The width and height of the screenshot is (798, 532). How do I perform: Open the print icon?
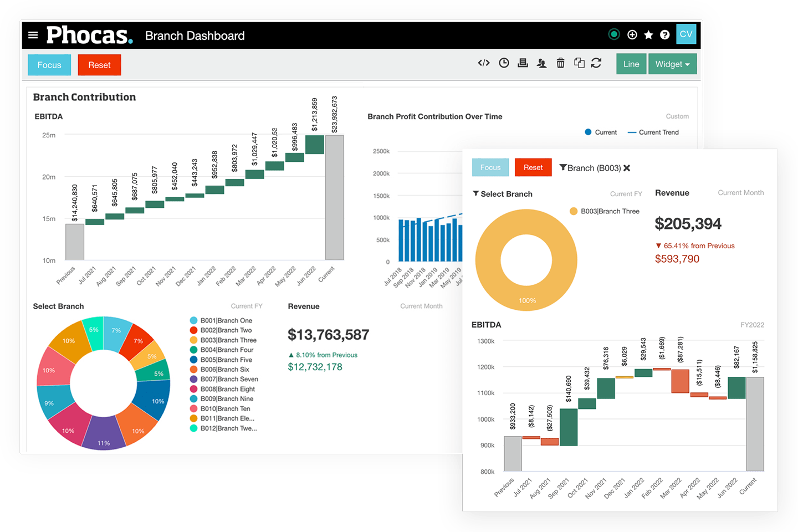click(x=523, y=63)
